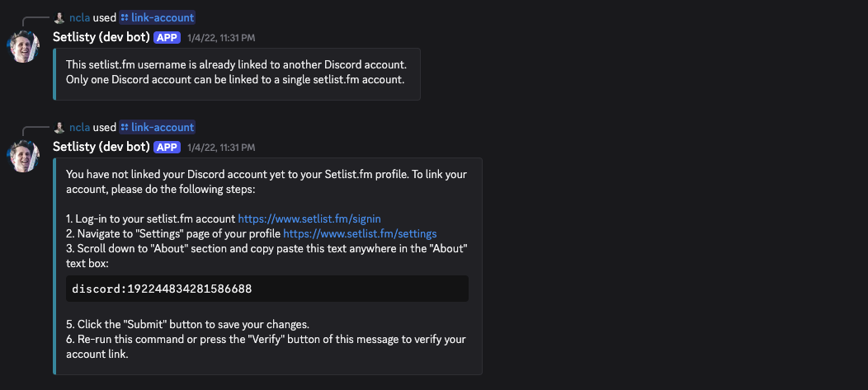The width and height of the screenshot is (868, 390).
Task: Click the discord:192244834281586688 code block
Action: click(x=267, y=289)
